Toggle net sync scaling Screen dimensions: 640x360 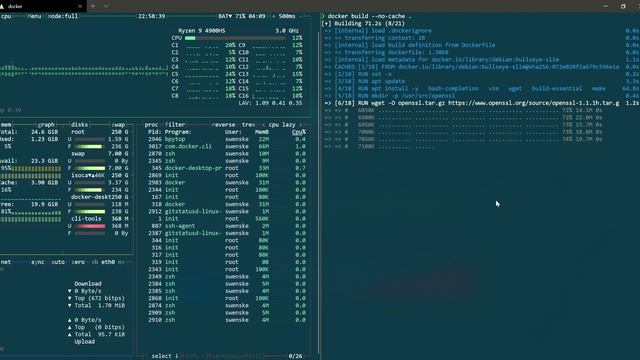(38, 262)
